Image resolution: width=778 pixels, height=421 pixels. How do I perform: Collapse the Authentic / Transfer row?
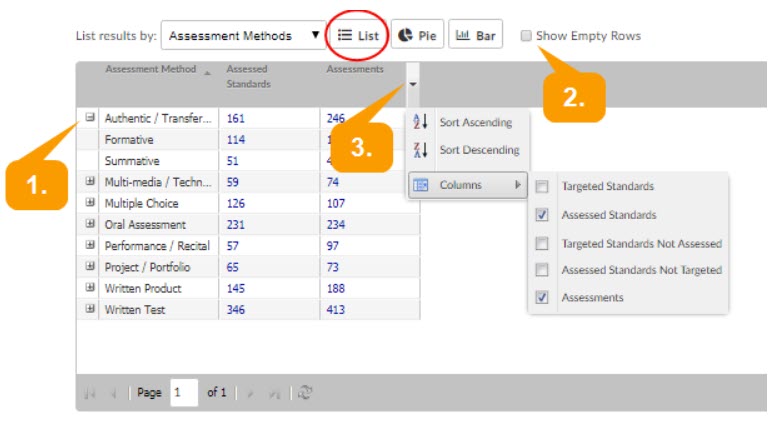point(90,118)
